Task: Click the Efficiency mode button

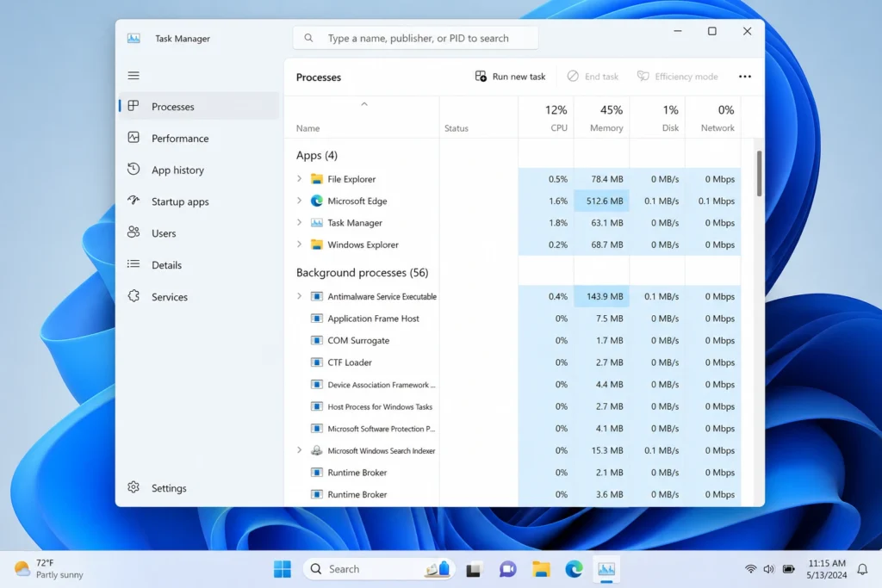Action: coord(677,77)
